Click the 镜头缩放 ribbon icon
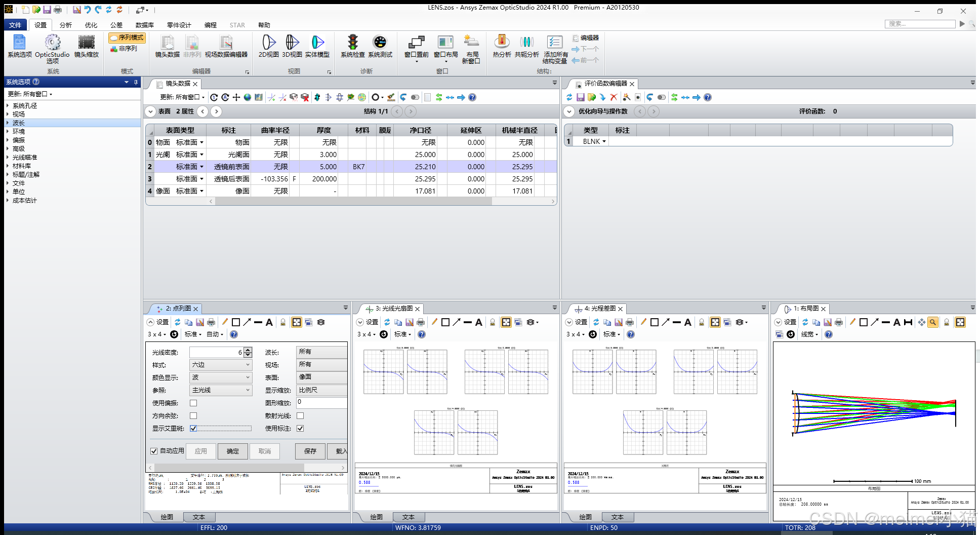 [87, 46]
